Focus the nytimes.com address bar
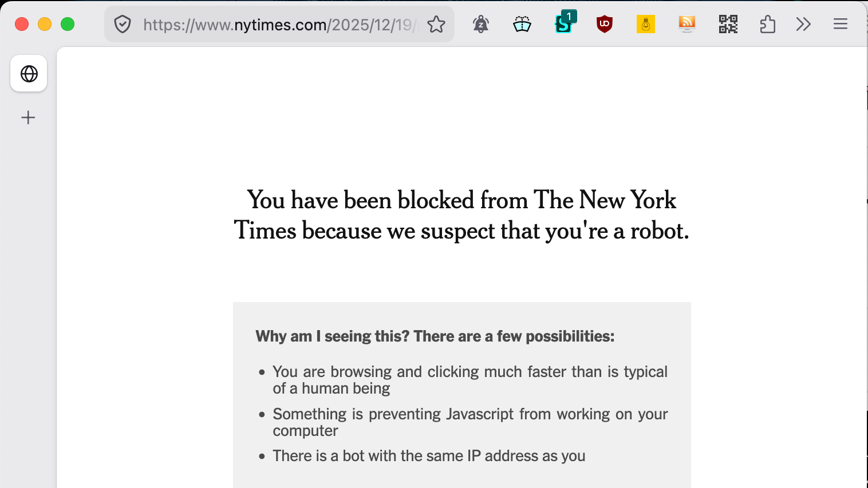 click(x=279, y=25)
